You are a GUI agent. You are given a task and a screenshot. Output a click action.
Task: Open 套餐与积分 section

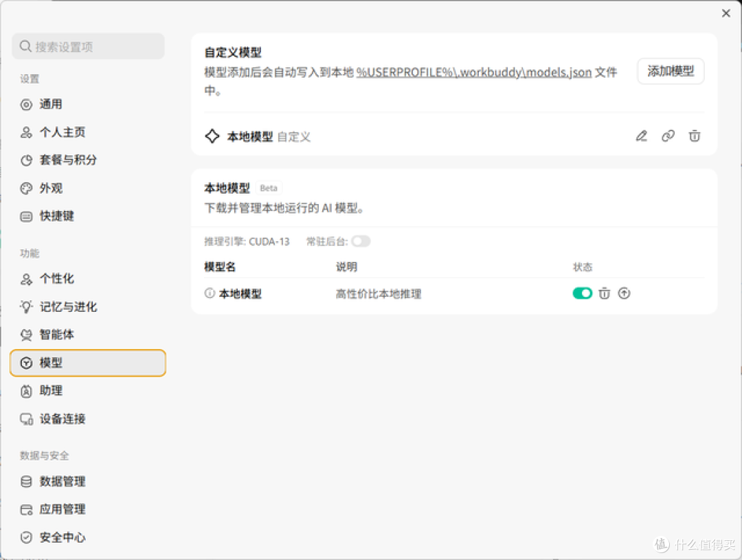click(88, 160)
